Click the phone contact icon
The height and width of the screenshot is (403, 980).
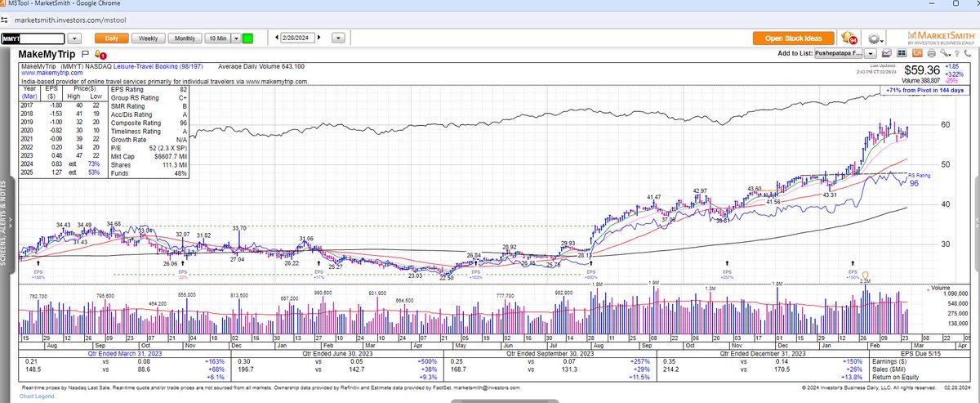969,52
